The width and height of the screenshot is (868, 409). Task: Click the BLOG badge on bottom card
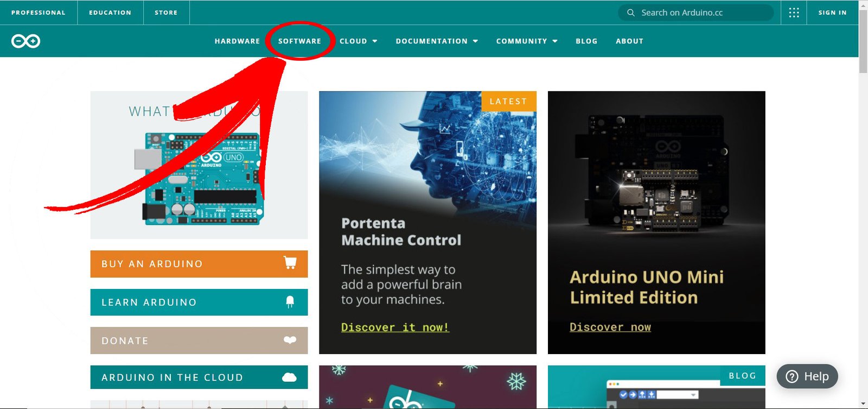743,375
